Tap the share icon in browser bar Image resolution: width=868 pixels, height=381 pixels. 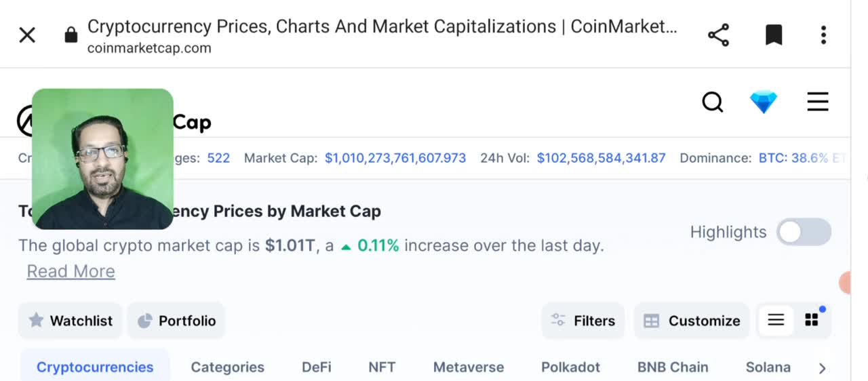pyautogui.click(x=718, y=35)
